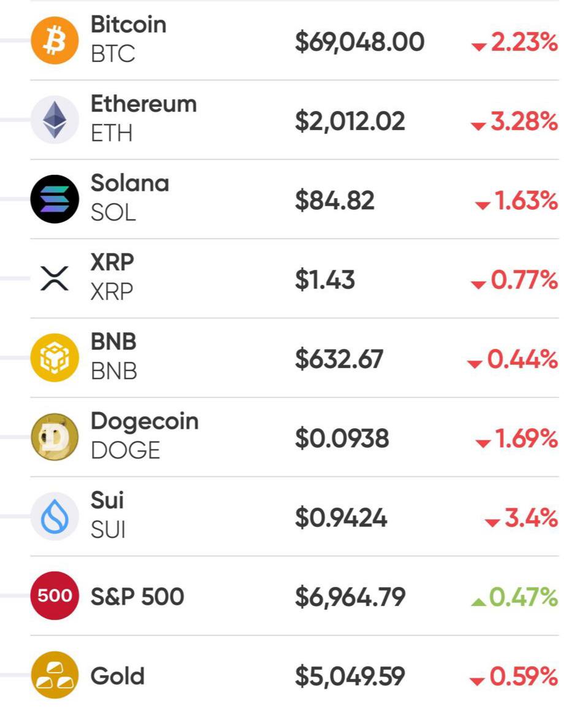Viewport: 588px width, 720px height.
Task: Open the Dogecoin Shiba dog icon
Action: point(55,437)
